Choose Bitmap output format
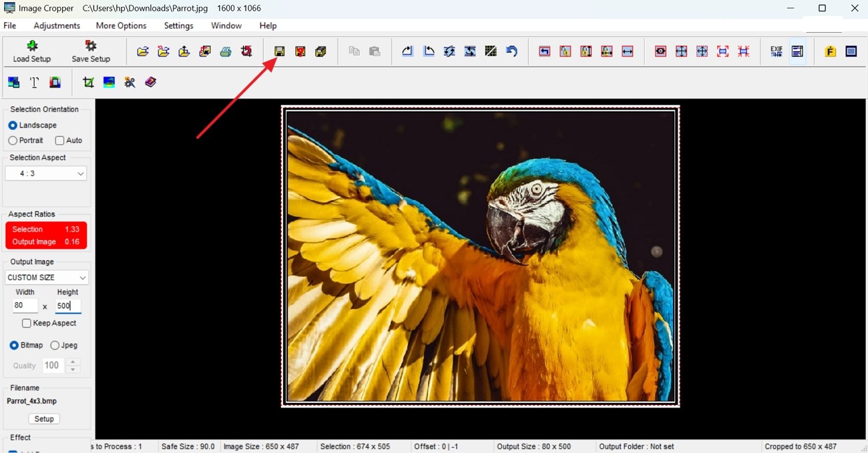868x453 pixels. 14,346
